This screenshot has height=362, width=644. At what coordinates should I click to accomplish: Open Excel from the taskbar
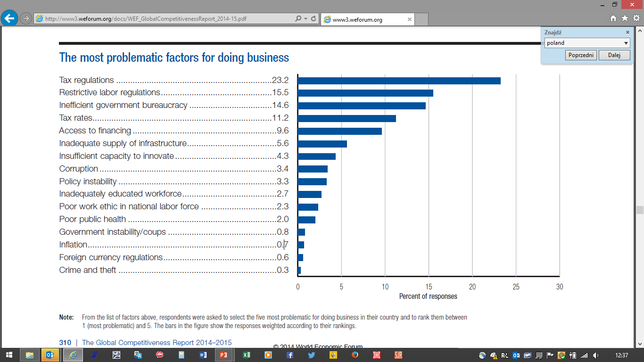(247, 355)
